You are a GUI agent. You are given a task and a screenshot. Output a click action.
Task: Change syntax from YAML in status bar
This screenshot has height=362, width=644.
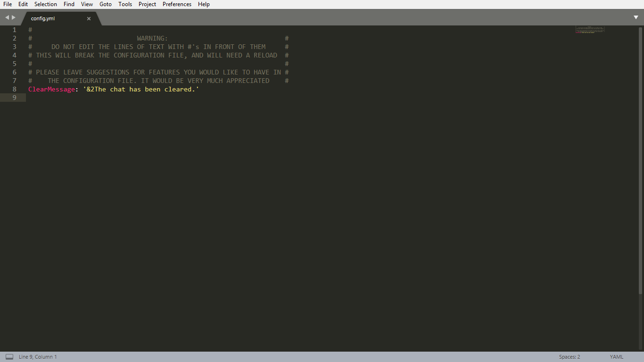click(617, 357)
